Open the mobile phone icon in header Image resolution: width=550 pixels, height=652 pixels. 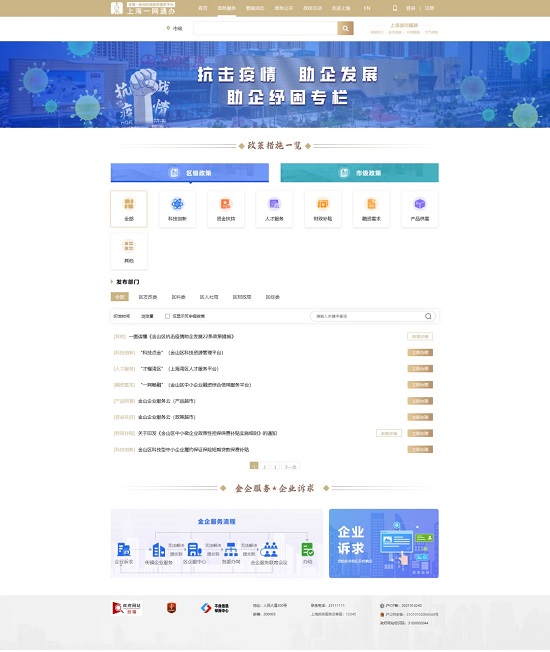[395, 8]
